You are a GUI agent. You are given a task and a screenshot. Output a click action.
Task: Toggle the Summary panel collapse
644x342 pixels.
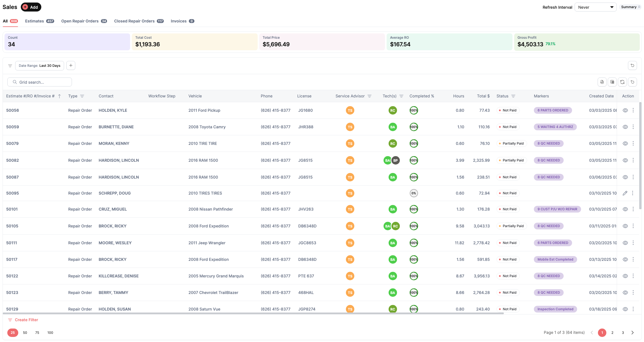pyautogui.click(x=631, y=7)
